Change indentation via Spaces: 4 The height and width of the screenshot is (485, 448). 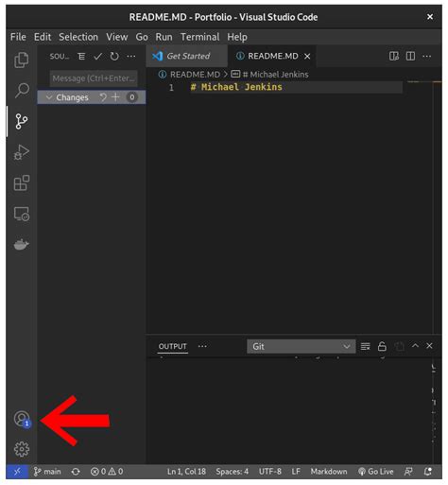(x=232, y=472)
